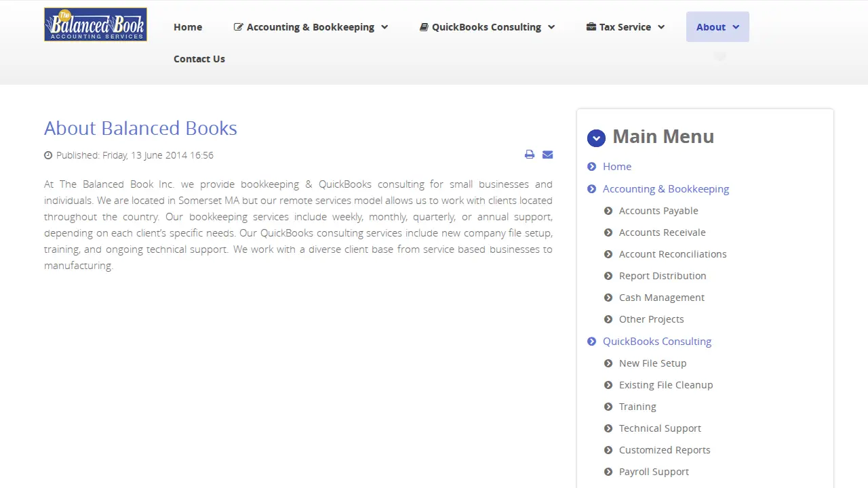Click the pencil icon in the Accounting & Bookkeeping menu

click(239, 27)
